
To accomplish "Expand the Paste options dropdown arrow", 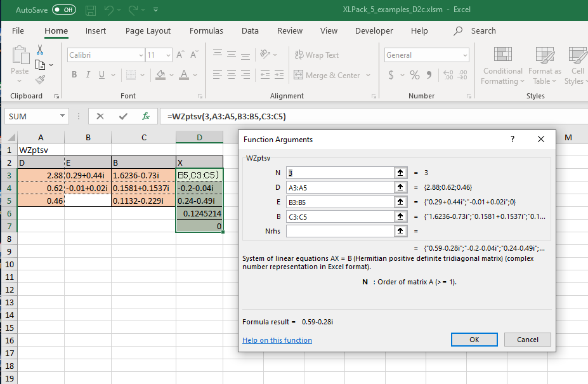I will tap(20, 81).
